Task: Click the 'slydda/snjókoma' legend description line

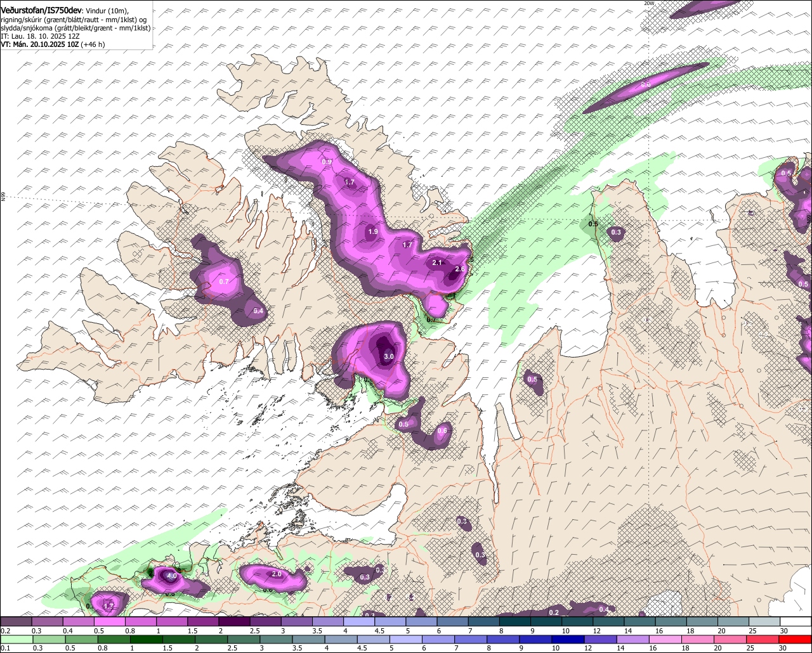Action: (x=75, y=28)
